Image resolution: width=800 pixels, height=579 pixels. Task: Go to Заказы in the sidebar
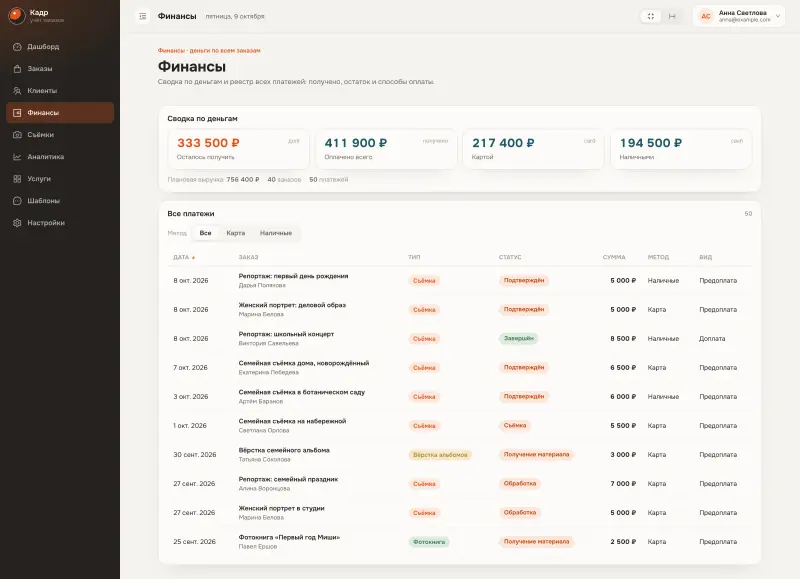click(x=60, y=69)
